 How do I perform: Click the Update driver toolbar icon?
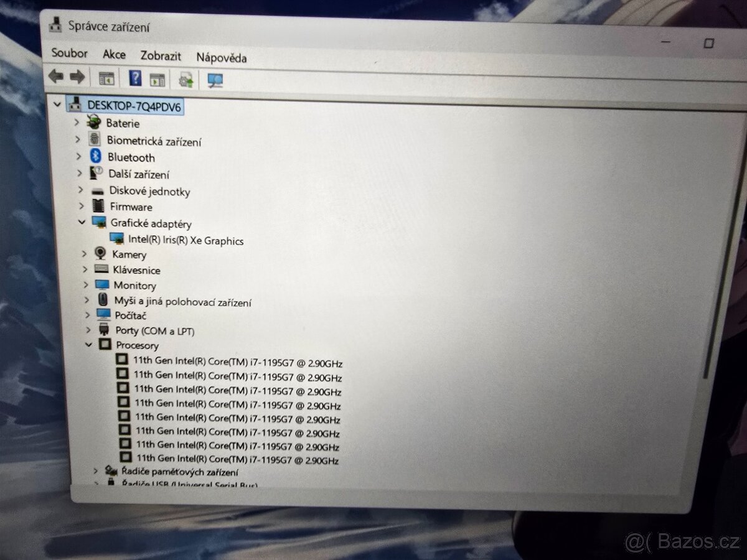tap(186, 80)
